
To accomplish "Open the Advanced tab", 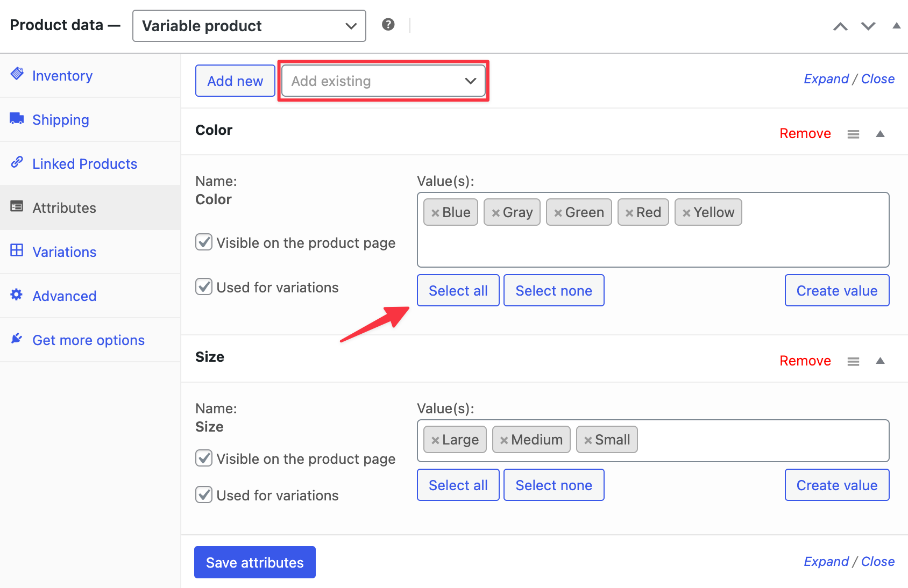I will tap(64, 296).
